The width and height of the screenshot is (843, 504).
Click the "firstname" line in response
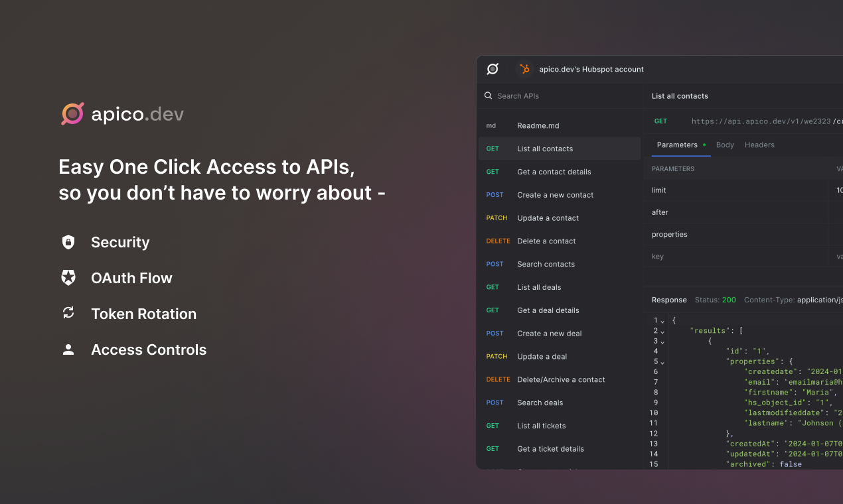click(x=791, y=393)
